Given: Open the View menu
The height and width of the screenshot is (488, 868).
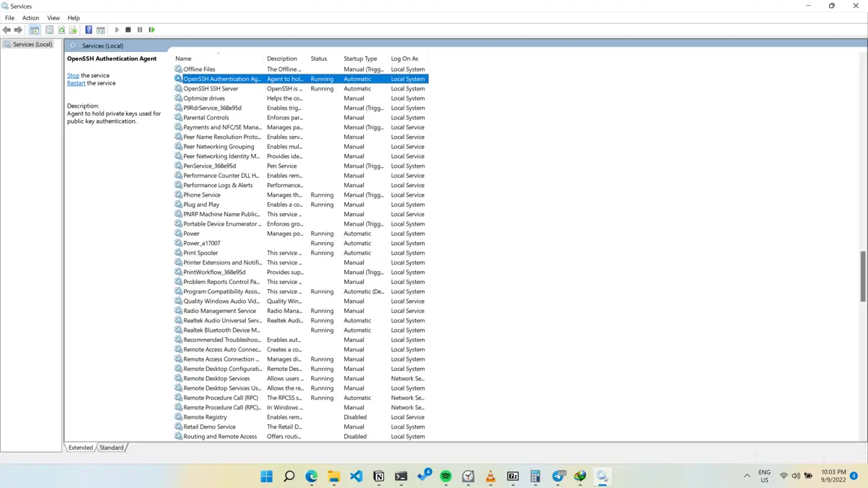Looking at the screenshot, I should tap(54, 18).
